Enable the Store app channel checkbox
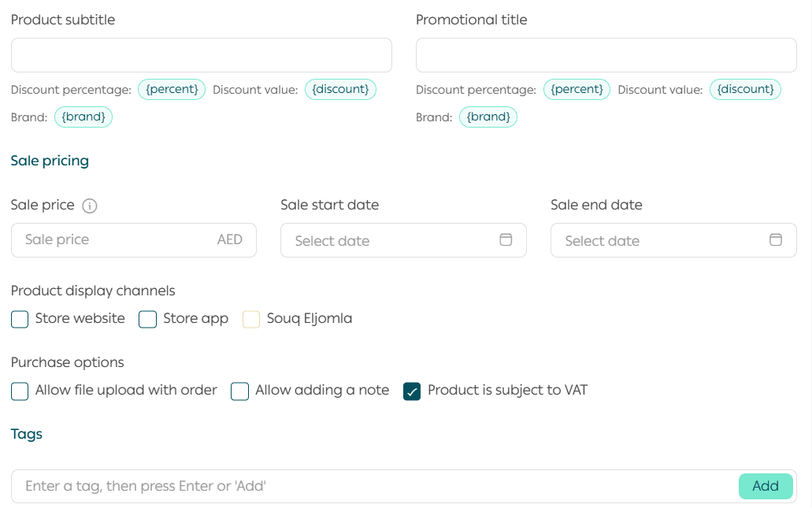 tap(148, 319)
